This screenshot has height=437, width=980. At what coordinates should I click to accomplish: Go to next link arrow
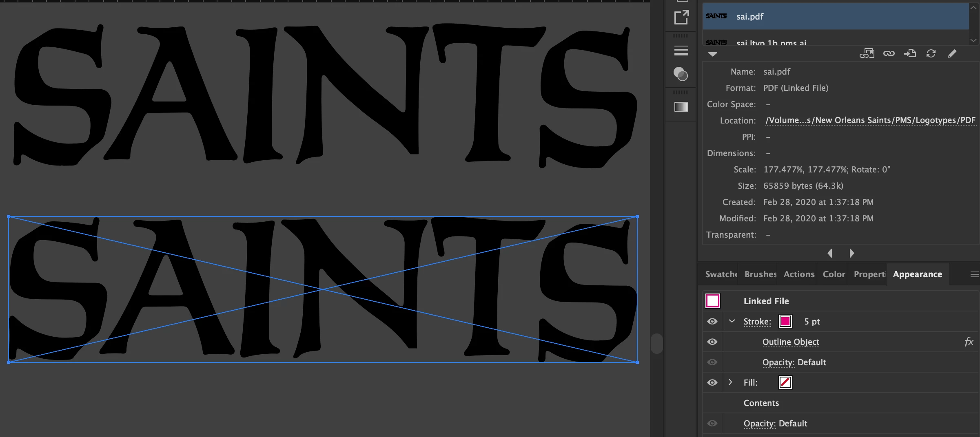click(x=852, y=253)
